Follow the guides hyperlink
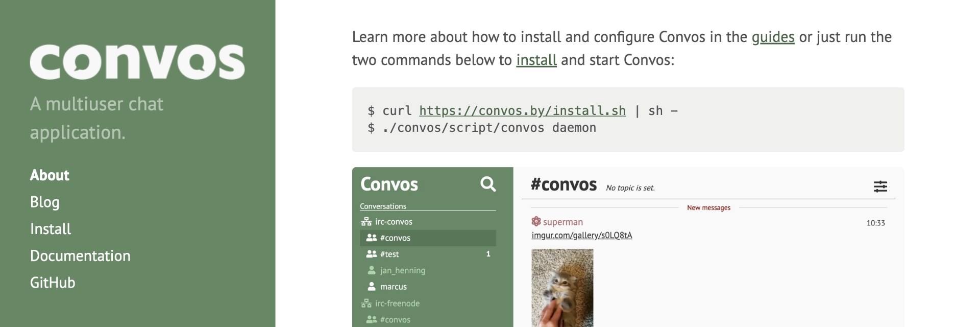This screenshot has height=327, width=980. coord(773,37)
